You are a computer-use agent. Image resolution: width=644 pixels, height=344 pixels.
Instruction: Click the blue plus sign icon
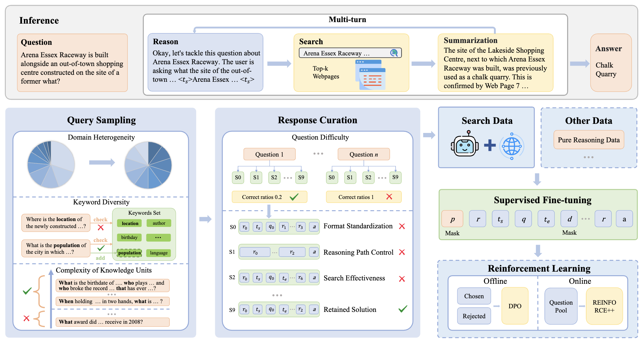[490, 145]
